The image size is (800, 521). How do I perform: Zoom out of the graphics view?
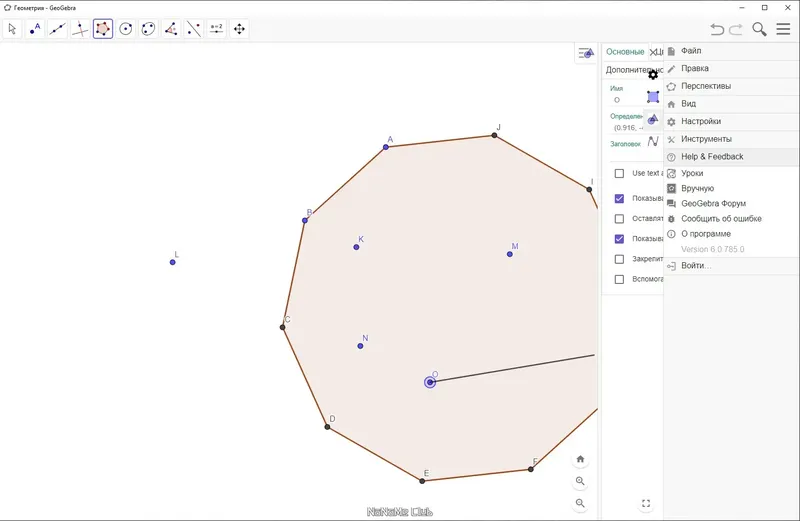[580, 503]
